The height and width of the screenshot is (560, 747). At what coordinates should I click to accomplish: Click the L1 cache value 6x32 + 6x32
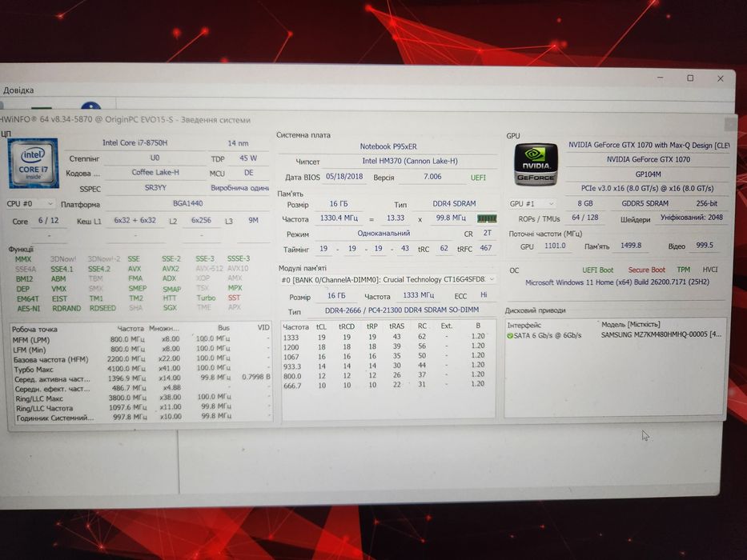(135, 221)
